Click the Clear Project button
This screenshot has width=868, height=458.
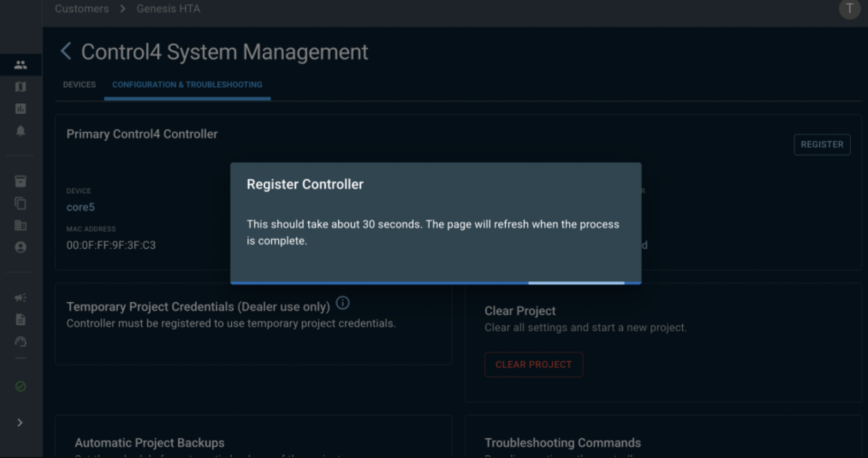point(534,364)
